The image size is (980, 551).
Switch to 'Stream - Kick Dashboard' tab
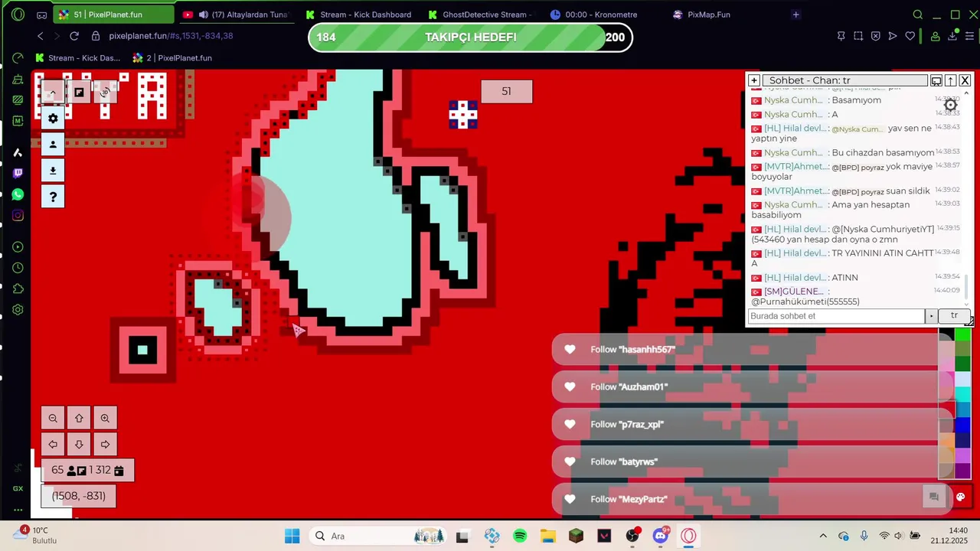(x=358, y=15)
